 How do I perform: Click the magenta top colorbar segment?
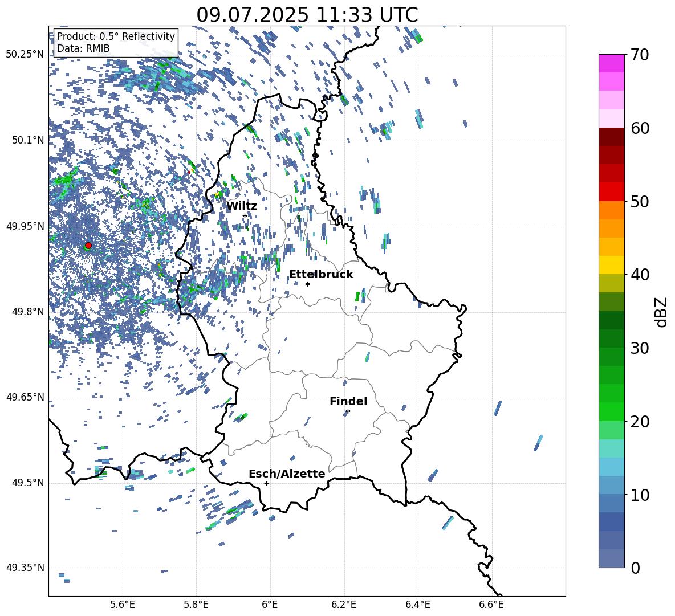[611, 63]
